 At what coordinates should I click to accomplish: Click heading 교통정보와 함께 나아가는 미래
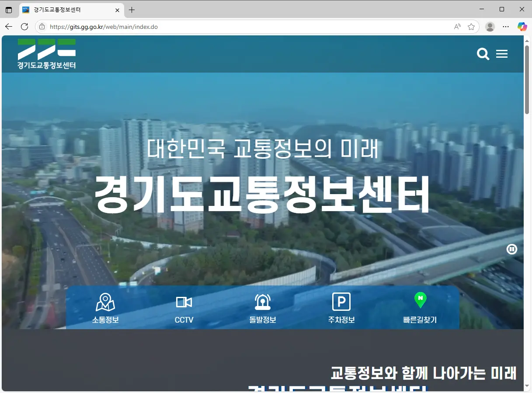(423, 373)
